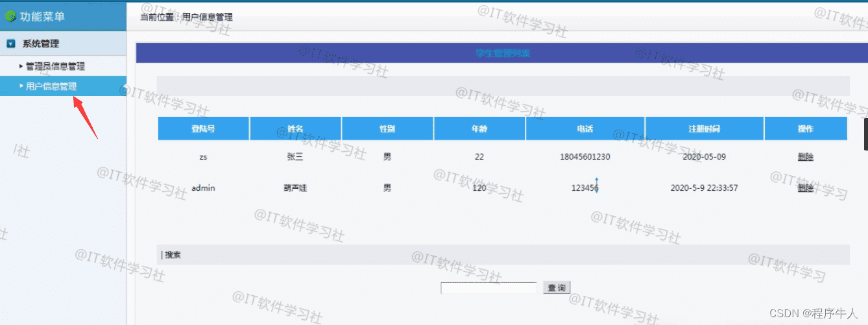Click timestamp 2020-5-9 22:33:57
868x325 pixels.
click(705, 188)
